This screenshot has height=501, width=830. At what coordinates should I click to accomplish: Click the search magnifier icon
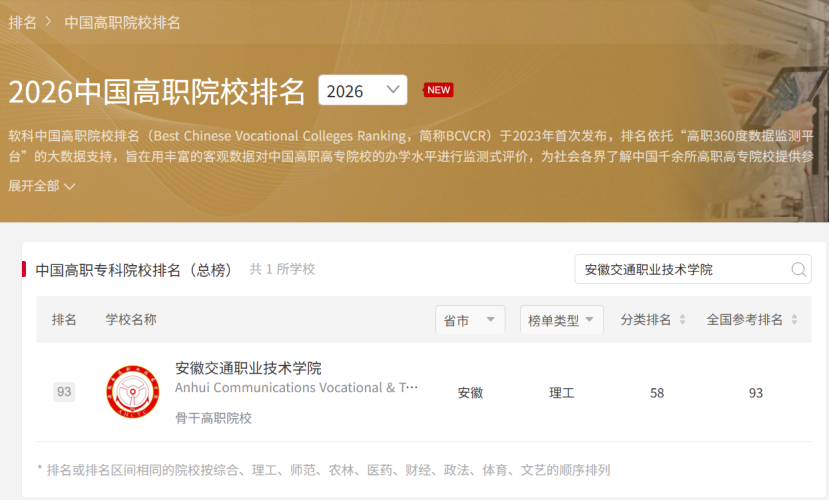[x=799, y=270]
